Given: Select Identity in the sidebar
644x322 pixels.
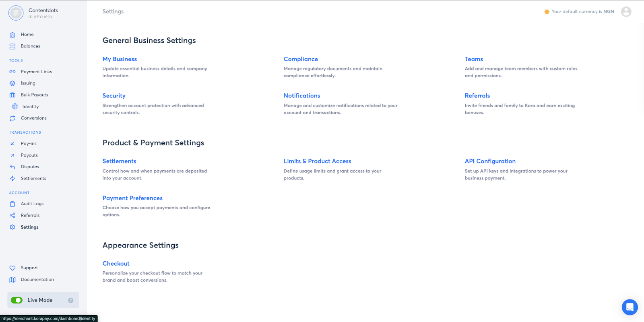Looking at the screenshot, I should (x=31, y=107).
